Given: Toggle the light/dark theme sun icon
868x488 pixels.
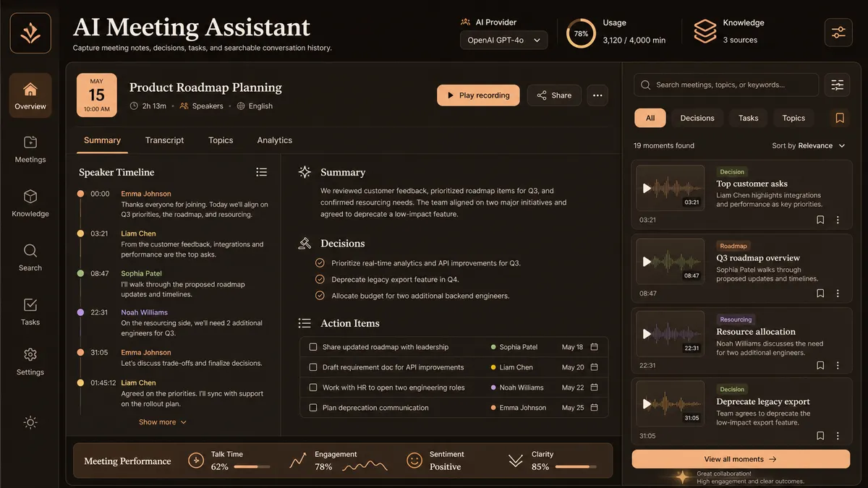Looking at the screenshot, I should [x=30, y=422].
